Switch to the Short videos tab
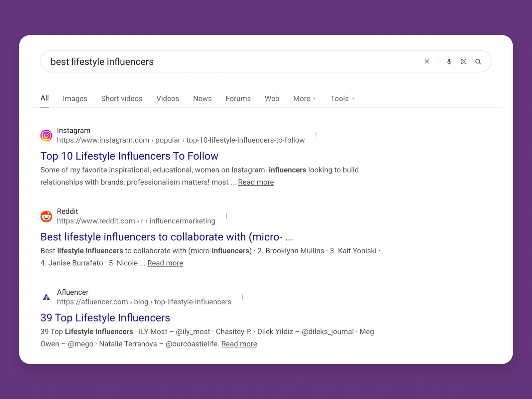The width and height of the screenshot is (532, 399). (x=122, y=99)
